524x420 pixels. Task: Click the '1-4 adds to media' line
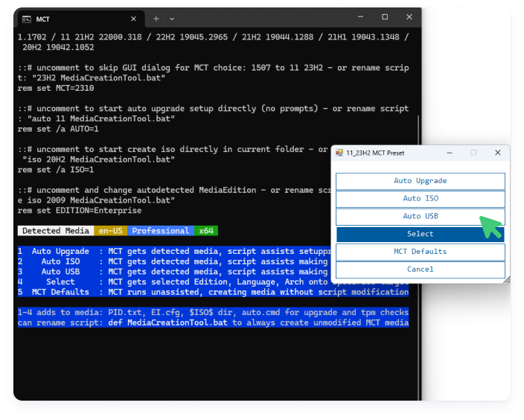tap(213, 312)
